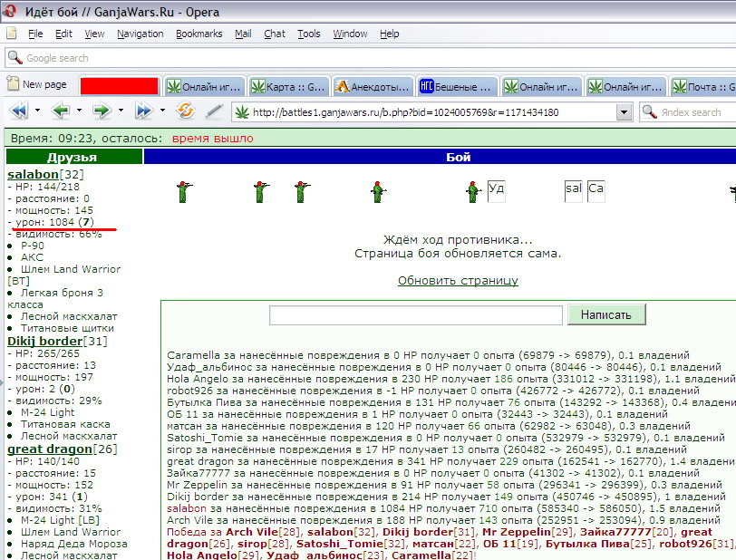Open great dragon player profile link
The width and height of the screenshot is (736, 560).
click(x=50, y=449)
